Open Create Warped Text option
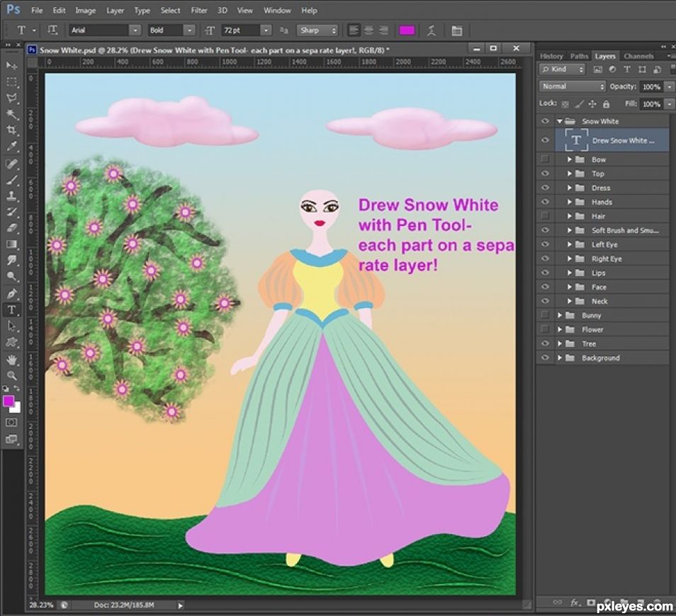Image resolution: width=676 pixels, height=616 pixels. point(431,30)
